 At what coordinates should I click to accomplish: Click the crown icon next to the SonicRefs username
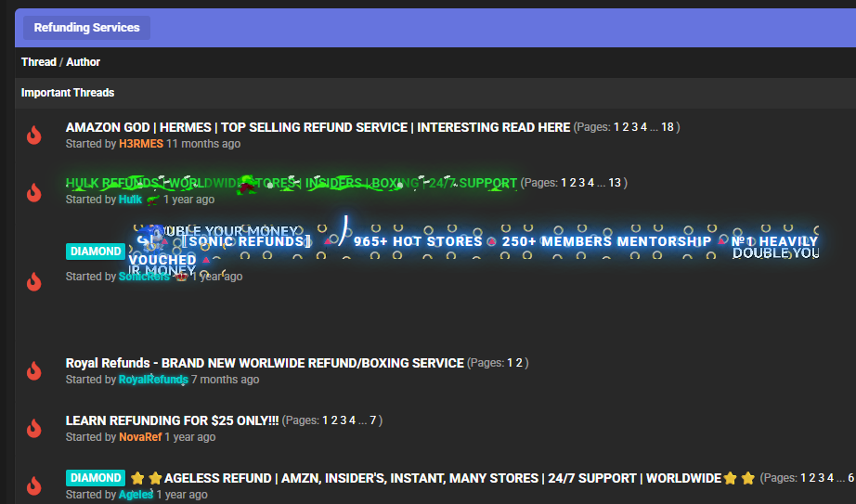point(181,277)
